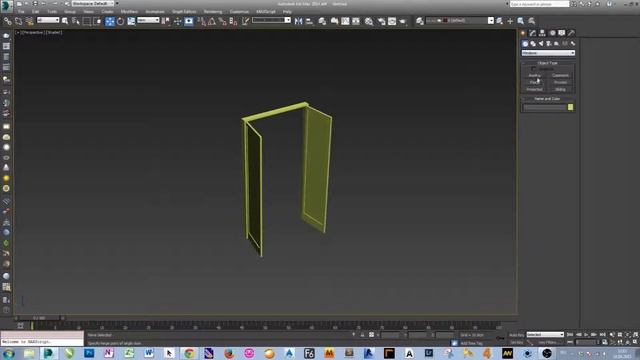Open the Tools menu
Image resolution: width=640 pixels, height=360 pixels.
pos(52,11)
